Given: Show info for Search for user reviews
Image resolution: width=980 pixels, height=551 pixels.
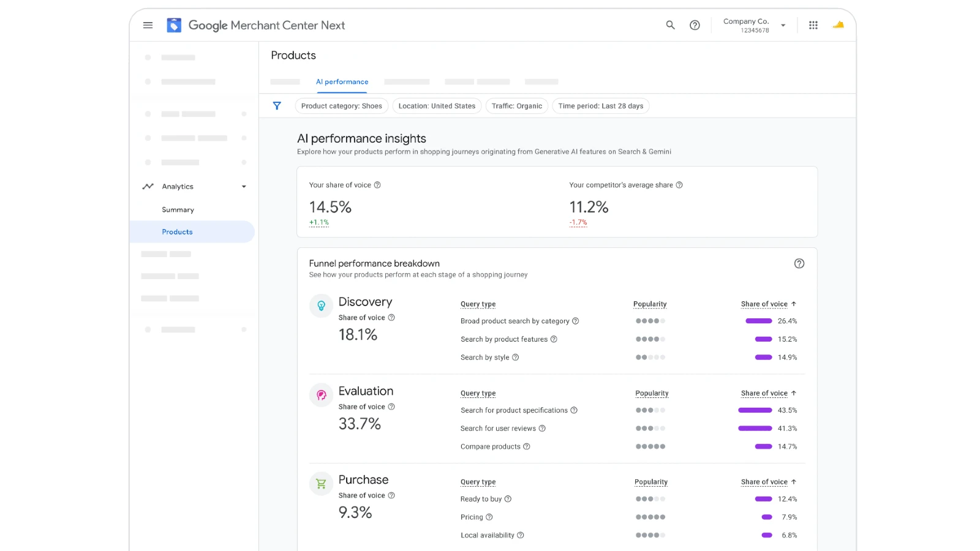Looking at the screenshot, I should coord(542,429).
